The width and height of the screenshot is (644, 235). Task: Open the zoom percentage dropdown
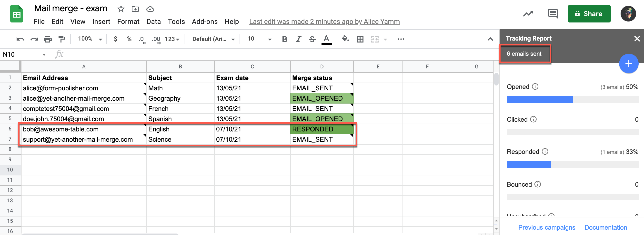click(89, 39)
